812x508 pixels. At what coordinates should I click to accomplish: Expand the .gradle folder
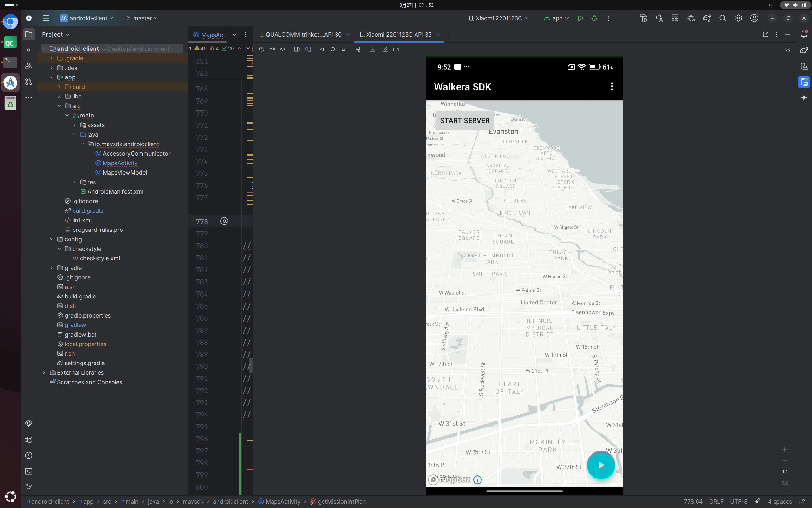(51, 58)
